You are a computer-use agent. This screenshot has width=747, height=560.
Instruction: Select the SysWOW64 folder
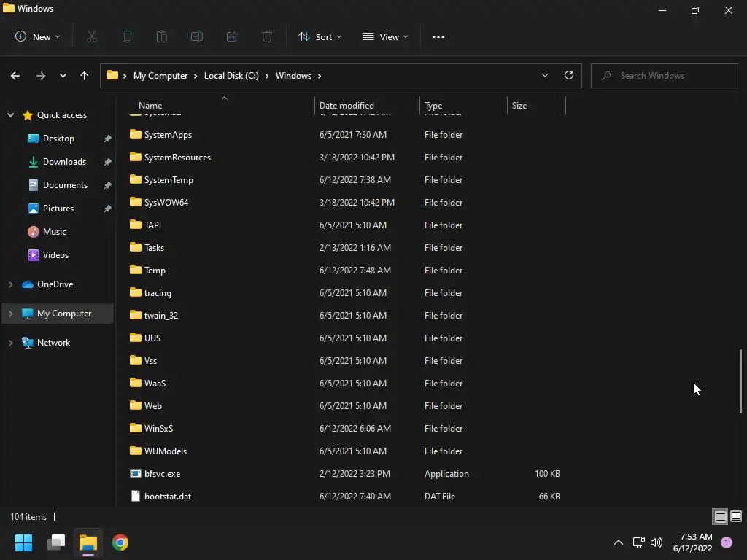coord(166,203)
